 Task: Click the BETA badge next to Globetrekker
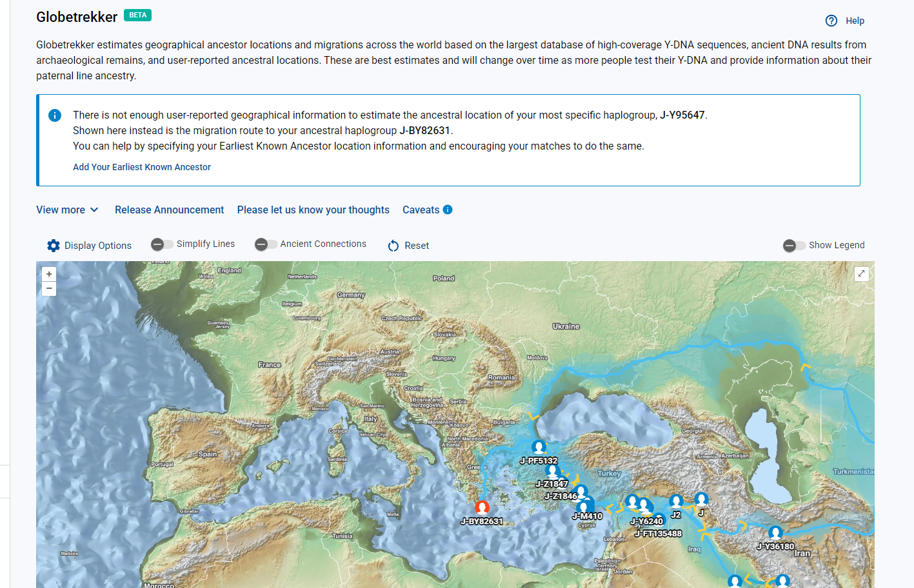[137, 15]
